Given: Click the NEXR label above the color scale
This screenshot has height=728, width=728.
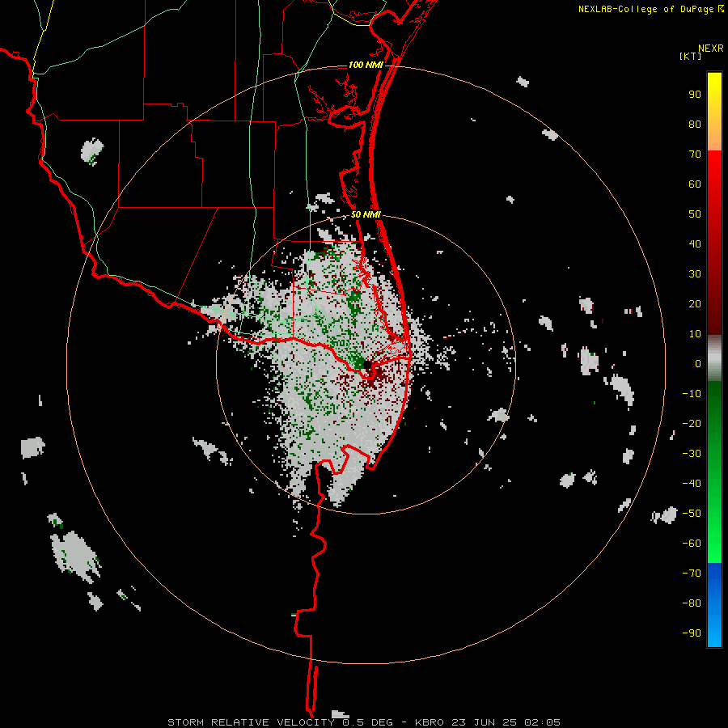Looking at the screenshot, I should pos(711,49).
